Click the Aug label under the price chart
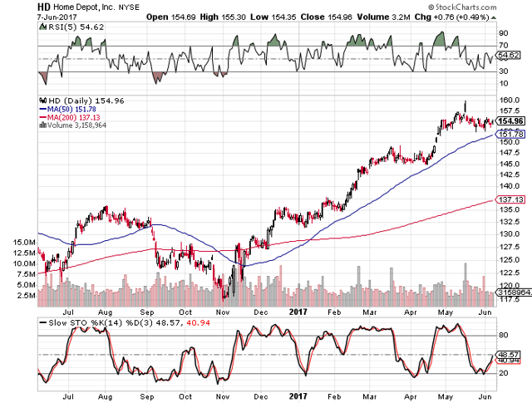The image size is (532, 403). [105, 312]
